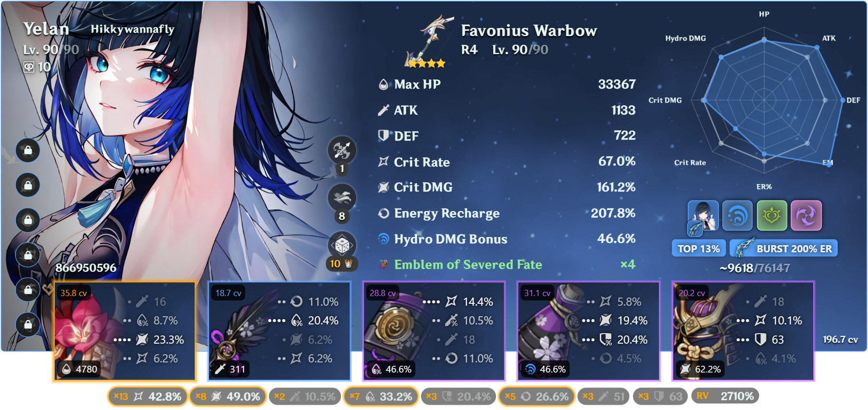The width and height of the screenshot is (868, 410).
Task: Open the BURST 200% ER leaderboard badge
Action: tap(783, 248)
